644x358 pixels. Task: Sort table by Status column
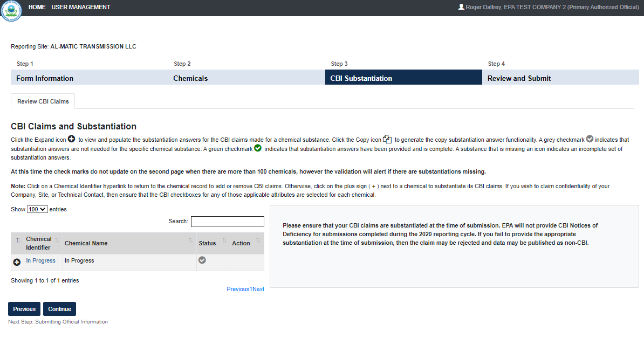point(207,243)
